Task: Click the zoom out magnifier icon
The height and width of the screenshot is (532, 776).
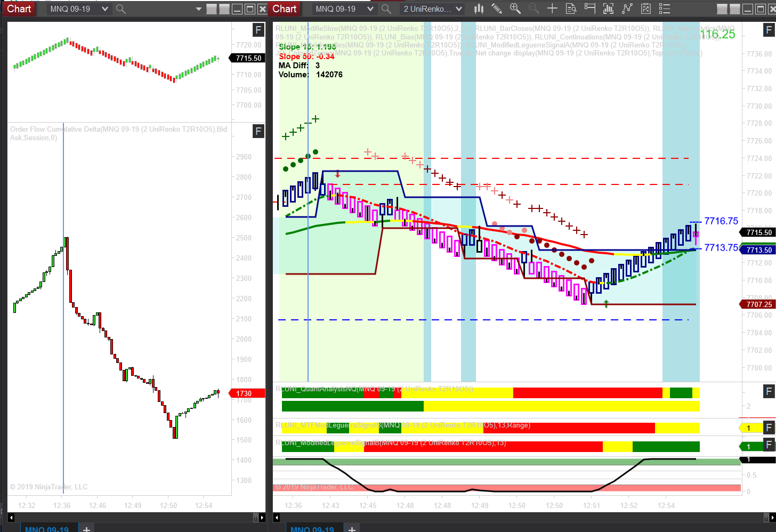Action: click(x=533, y=9)
